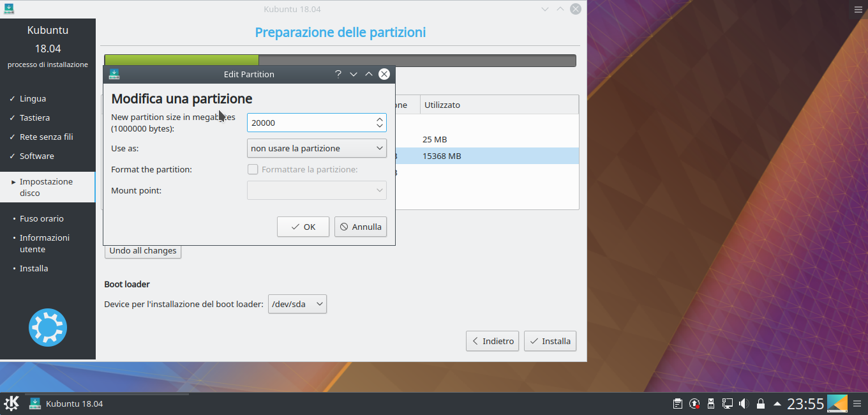Click the Kubuntu gear logo in the sidebar
This screenshot has height=415, width=868.
48,328
